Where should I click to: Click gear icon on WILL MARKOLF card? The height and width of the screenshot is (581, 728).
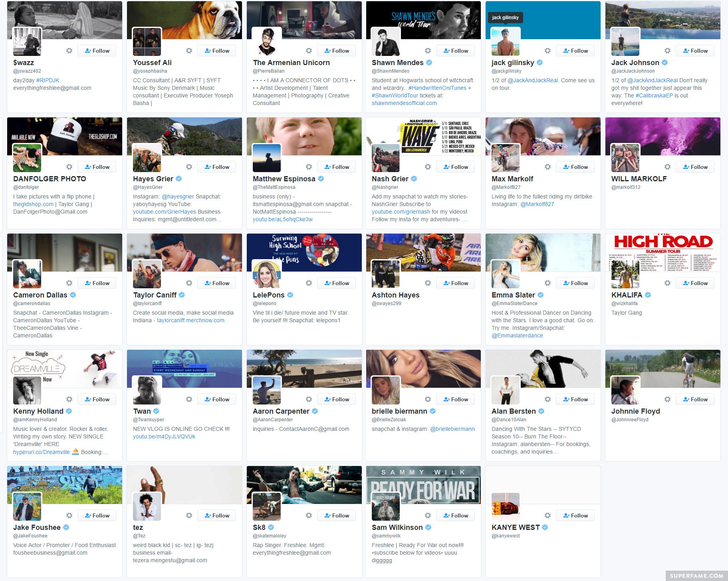coord(667,167)
